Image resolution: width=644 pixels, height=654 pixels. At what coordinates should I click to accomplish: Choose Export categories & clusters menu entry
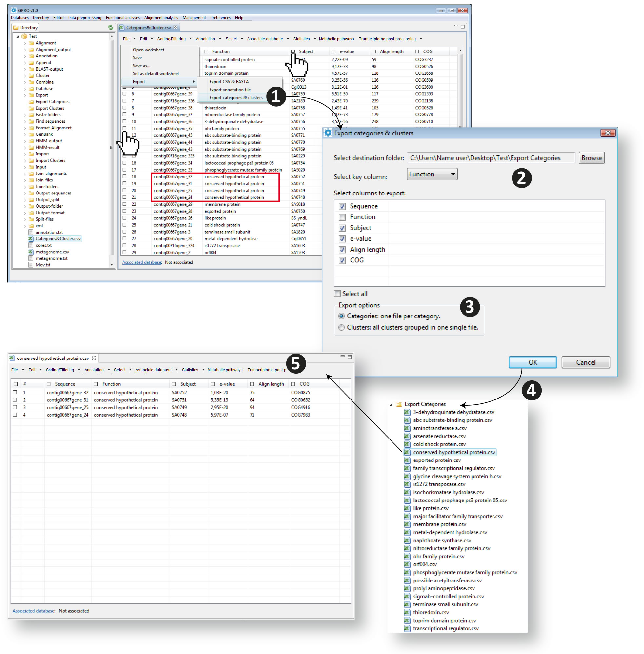tap(236, 98)
